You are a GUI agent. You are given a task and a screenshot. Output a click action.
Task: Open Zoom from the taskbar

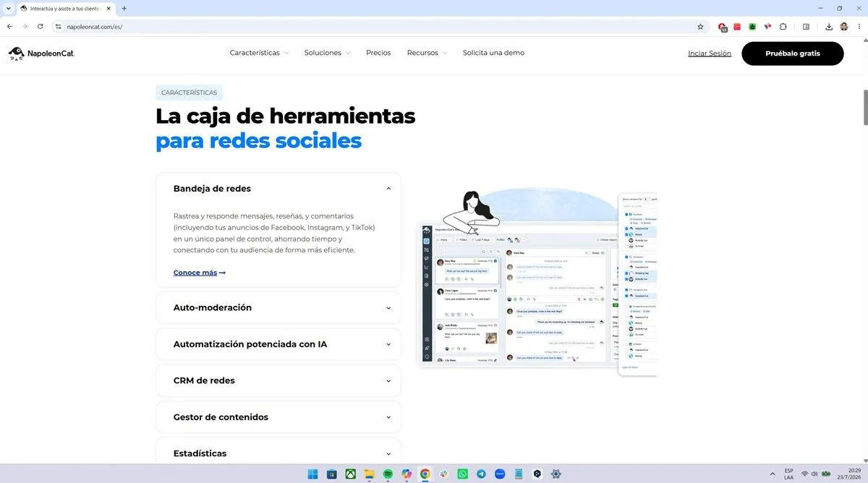(x=500, y=474)
